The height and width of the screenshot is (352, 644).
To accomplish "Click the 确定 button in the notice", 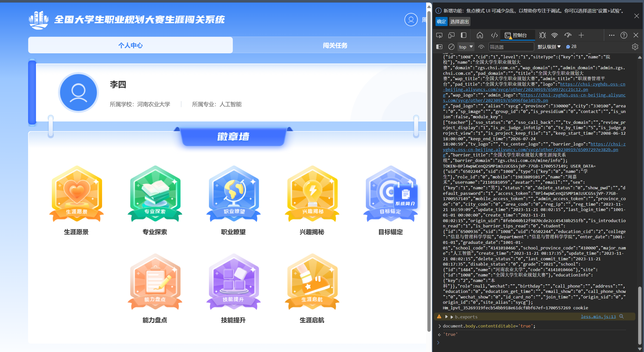I will 441,22.
